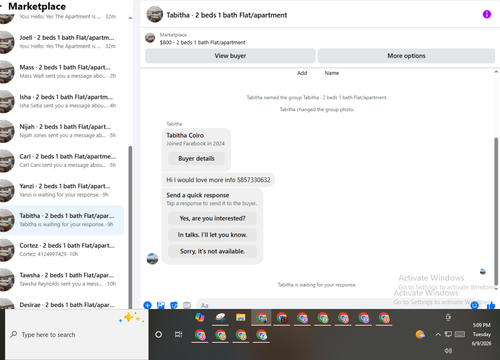Open Copilot from the taskbar
The image size is (500, 360).
(x=200, y=317)
